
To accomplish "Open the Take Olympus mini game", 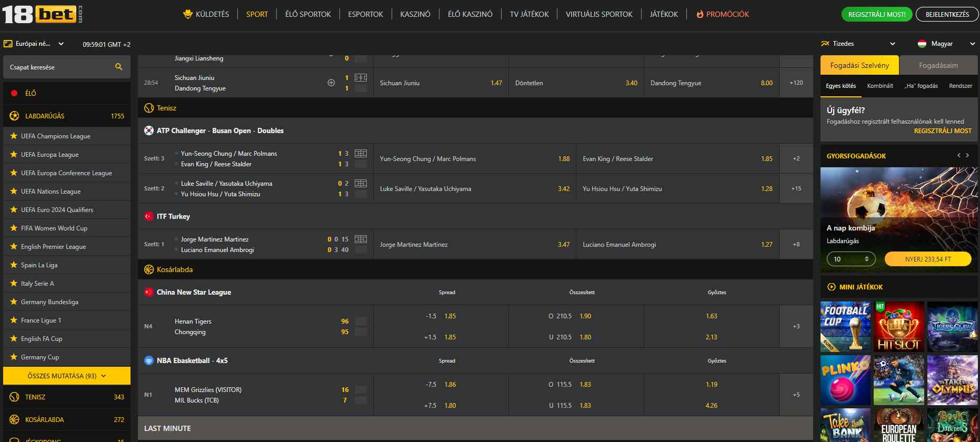I will point(952,380).
